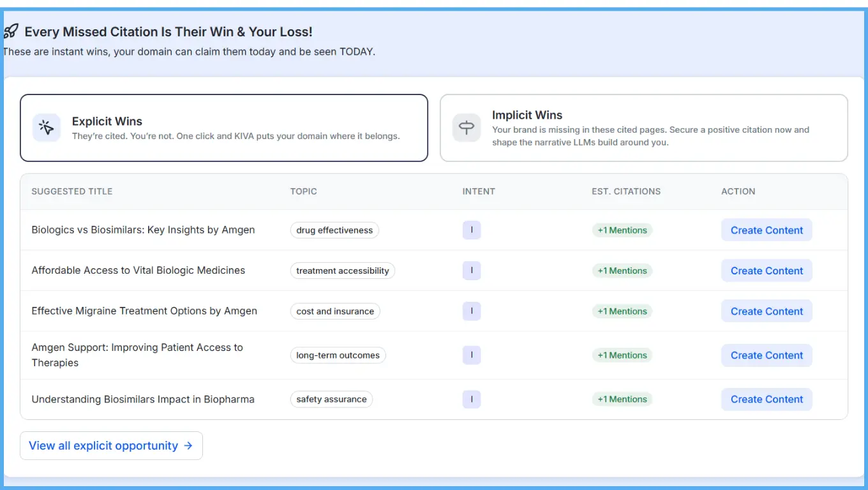The width and height of the screenshot is (868, 490).
Task: Click the intent badge on the Affordable Access row
Action: click(x=472, y=271)
